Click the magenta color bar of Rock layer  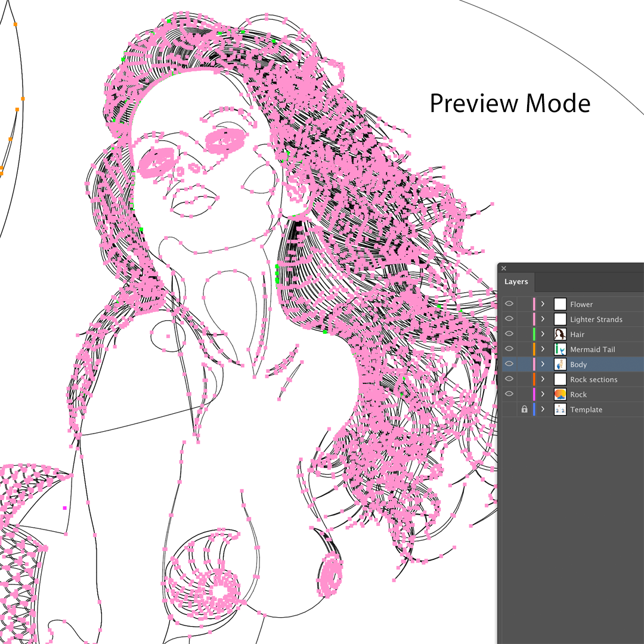click(534, 394)
